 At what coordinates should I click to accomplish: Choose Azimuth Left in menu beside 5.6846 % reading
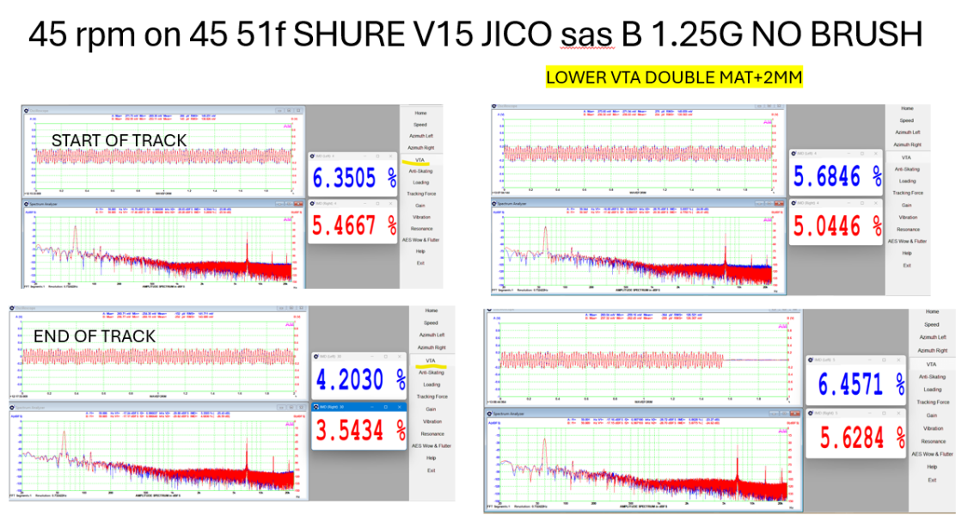click(x=908, y=132)
